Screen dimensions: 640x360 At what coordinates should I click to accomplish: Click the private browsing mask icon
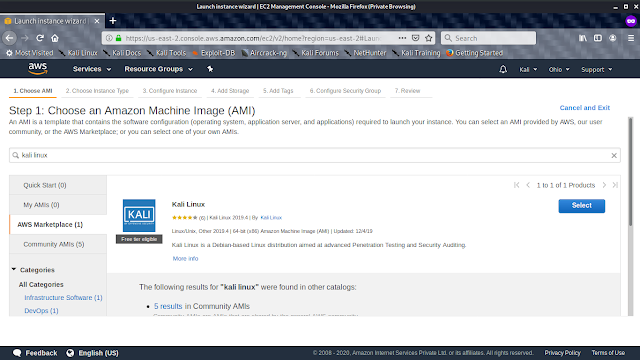pyautogui.click(x=631, y=21)
